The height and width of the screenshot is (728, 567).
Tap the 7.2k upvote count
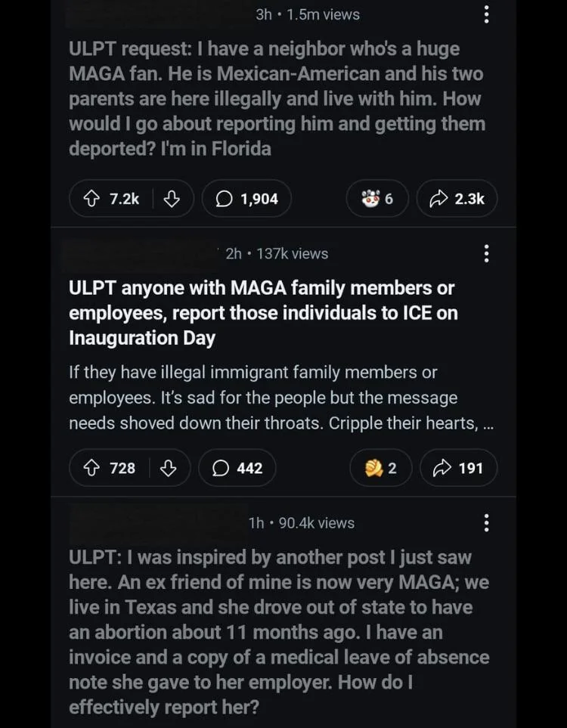pos(125,199)
